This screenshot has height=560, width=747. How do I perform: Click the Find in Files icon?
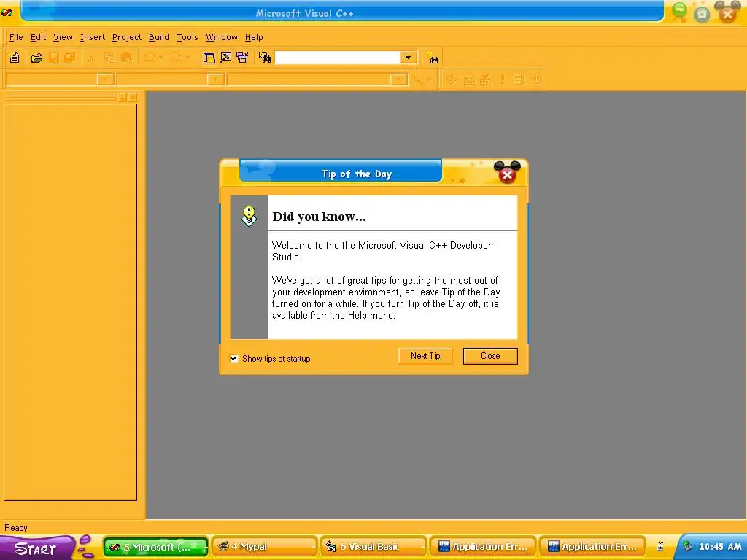[x=265, y=58]
